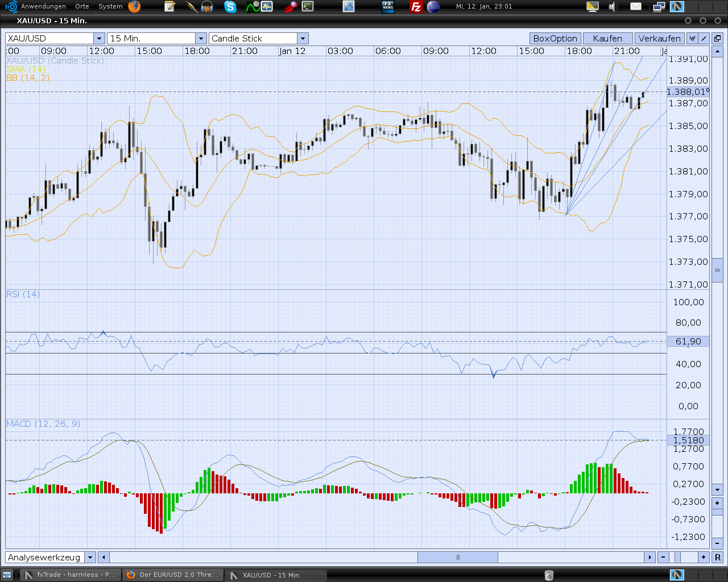Launch Skype from the panel
The width and height of the screenshot is (728, 582).
229,7
